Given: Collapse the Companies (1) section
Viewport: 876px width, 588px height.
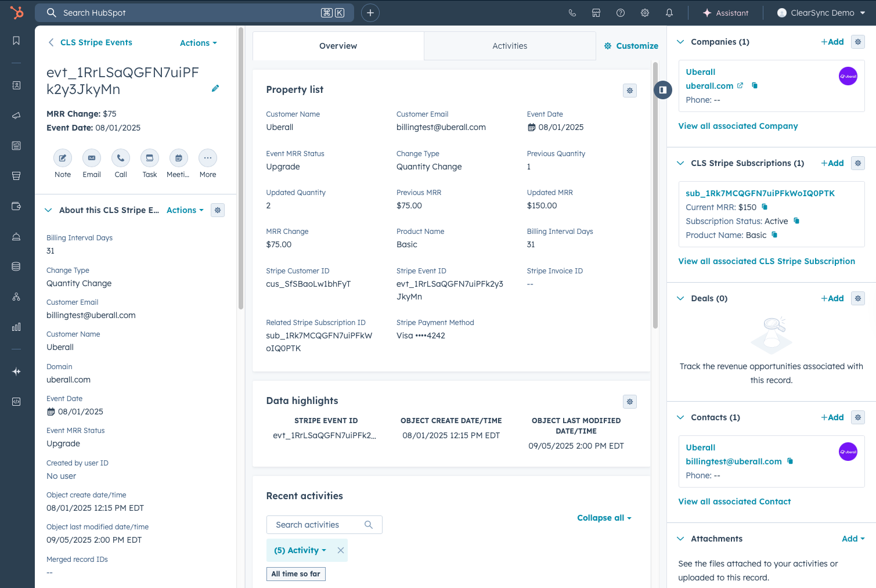Looking at the screenshot, I should click(680, 42).
